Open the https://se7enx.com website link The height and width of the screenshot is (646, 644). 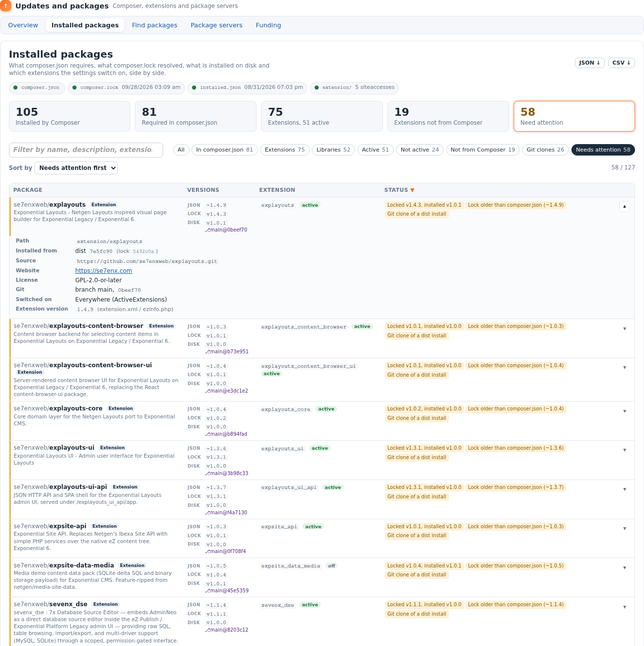pos(103,271)
